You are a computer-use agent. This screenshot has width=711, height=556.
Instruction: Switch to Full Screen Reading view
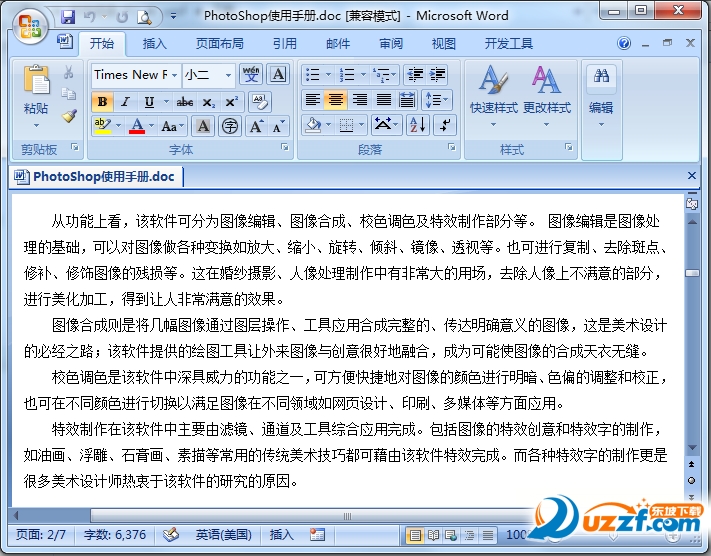(x=433, y=536)
